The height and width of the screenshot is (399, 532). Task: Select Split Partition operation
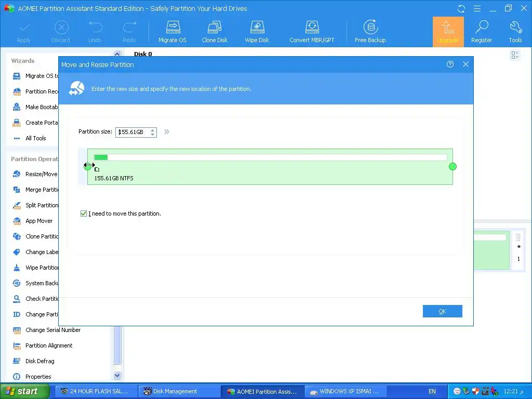click(35, 206)
